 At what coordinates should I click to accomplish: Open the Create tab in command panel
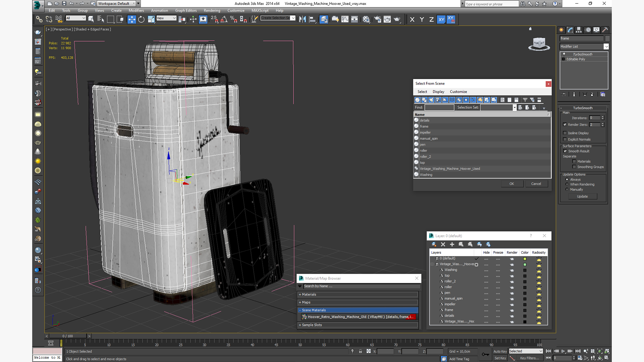coord(561,30)
